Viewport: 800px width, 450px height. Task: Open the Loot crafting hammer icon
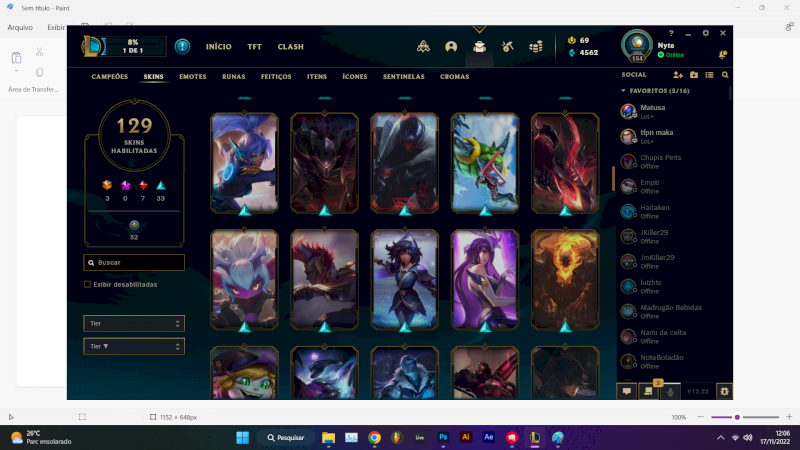(507, 47)
